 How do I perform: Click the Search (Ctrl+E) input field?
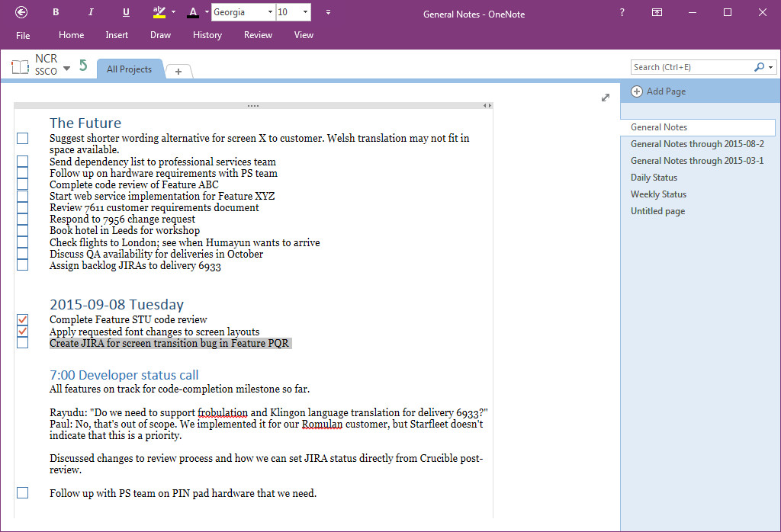(692, 67)
